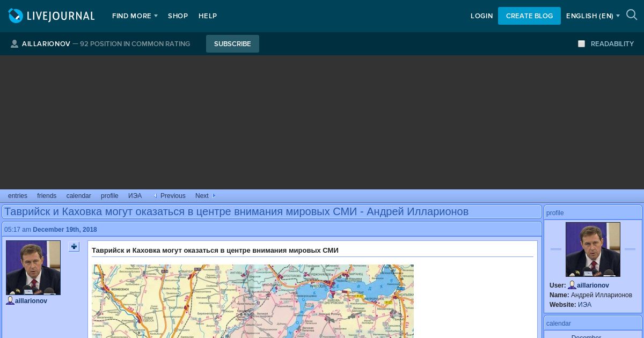Click the Previous arrow icon
This screenshot has height=338, width=644.
click(x=155, y=196)
